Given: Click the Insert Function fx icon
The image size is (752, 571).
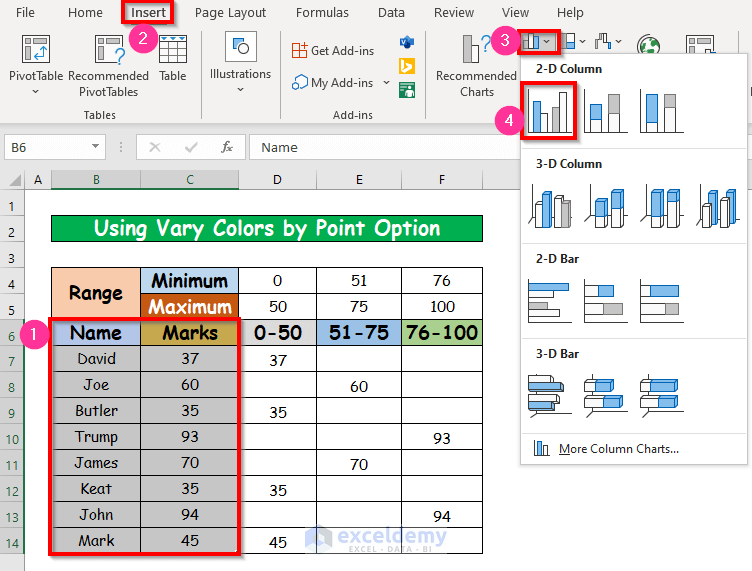Looking at the screenshot, I should tap(226, 147).
